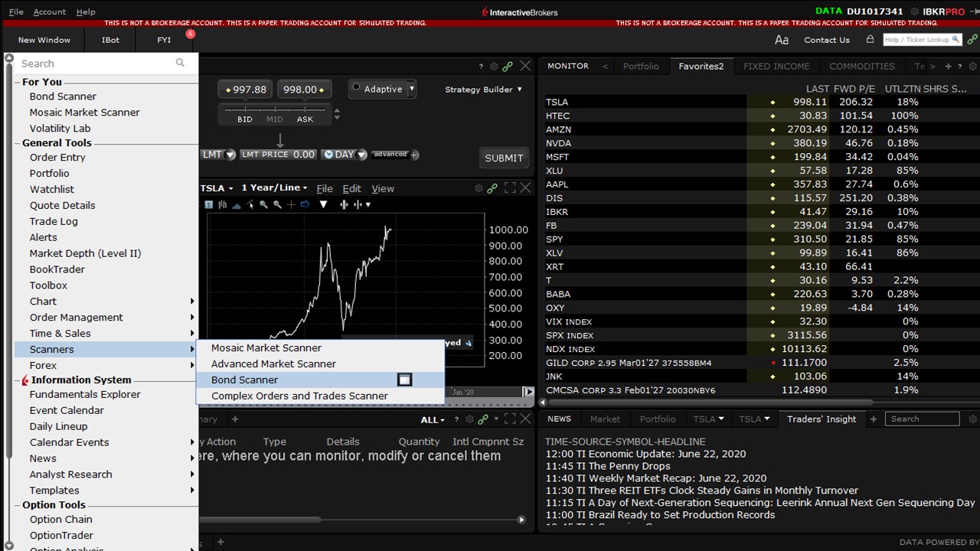Select the Adaptive radio button
The height and width of the screenshot is (551, 980).
pos(356,88)
